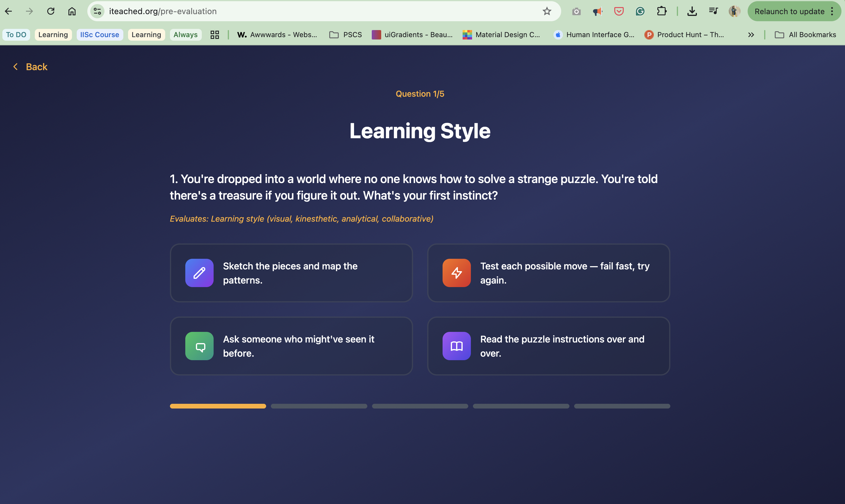Screen dimensions: 845x504
Task: Click the purple open book icon
Action: pos(456,346)
